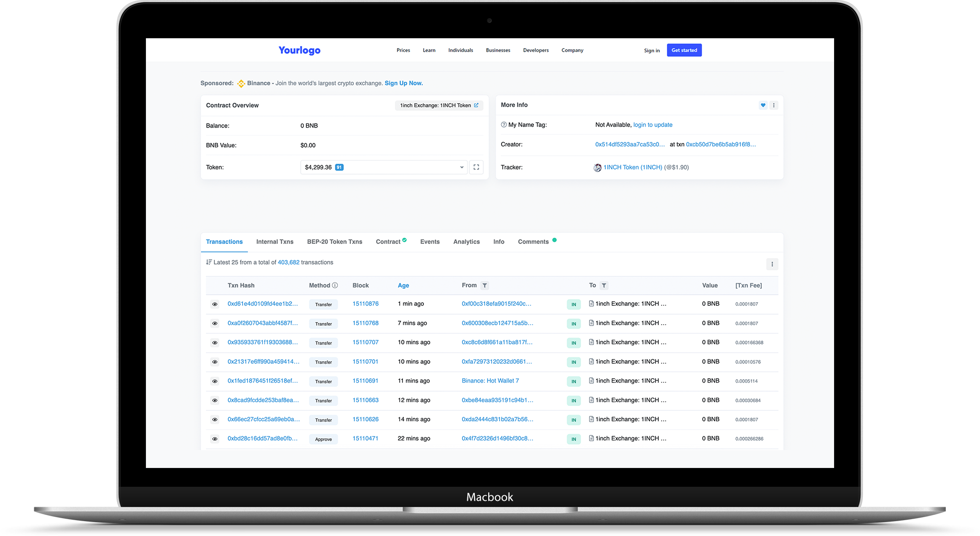
Task: Click the eye icon for transaction 0x21317e6ff990a459414
Action: [x=215, y=362]
